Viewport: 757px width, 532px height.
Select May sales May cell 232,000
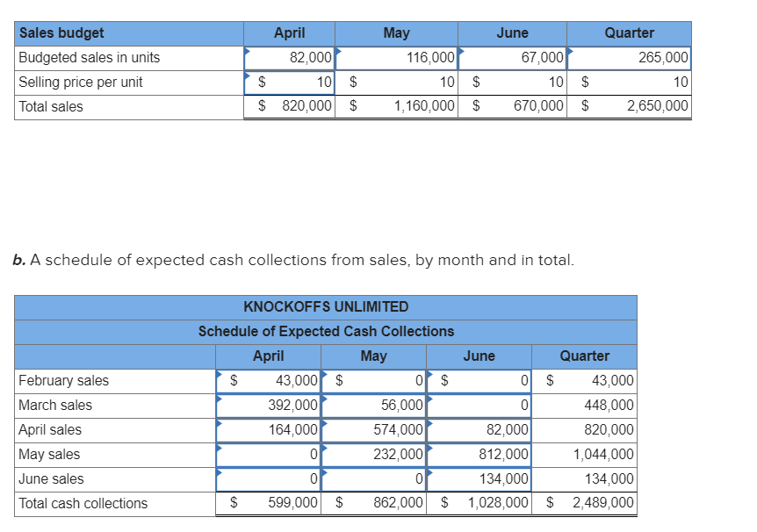(374, 455)
